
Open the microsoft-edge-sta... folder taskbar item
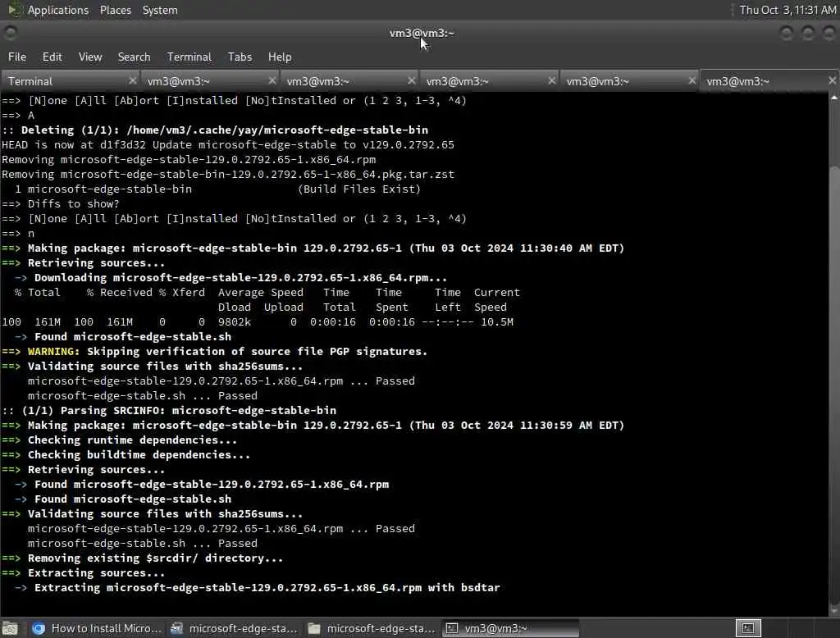pyautogui.click(x=372, y=628)
